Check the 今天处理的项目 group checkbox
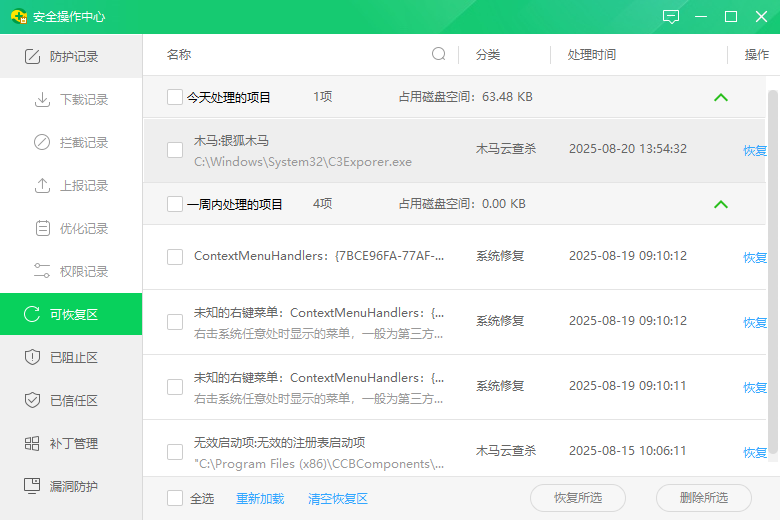Screen dimensions: 780x520 click(x=175, y=97)
